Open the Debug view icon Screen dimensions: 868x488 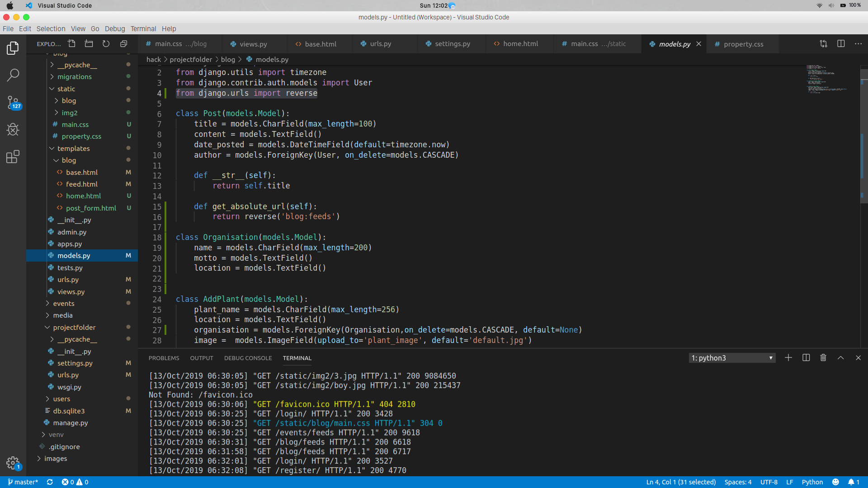(13, 130)
